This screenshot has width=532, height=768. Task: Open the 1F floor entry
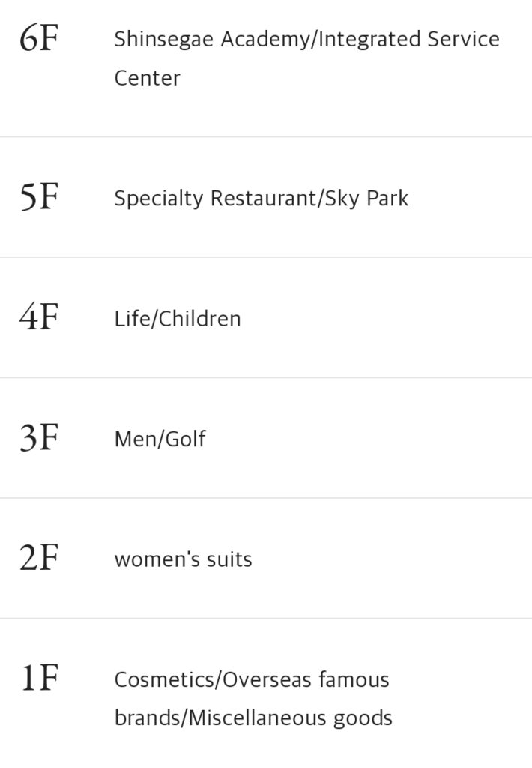(x=39, y=679)
